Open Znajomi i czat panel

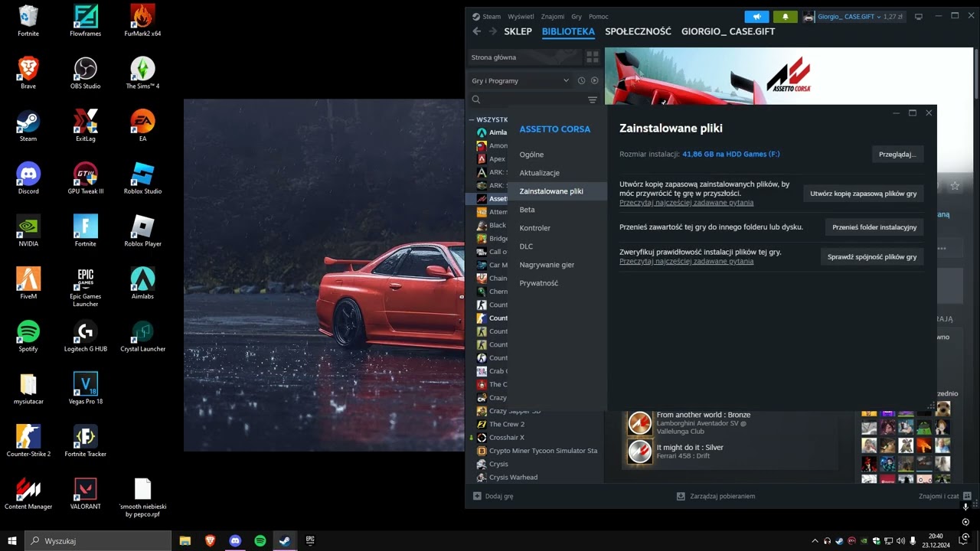[945, 496]
